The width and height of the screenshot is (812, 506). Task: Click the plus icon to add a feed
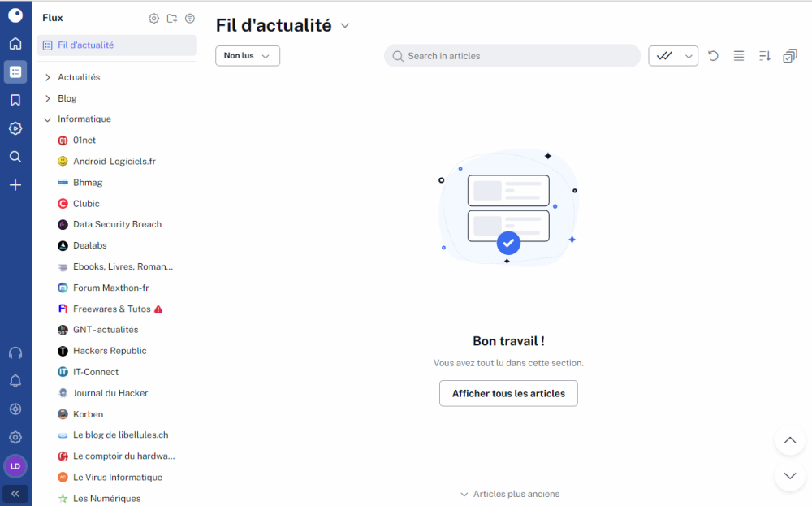(15, 185)
